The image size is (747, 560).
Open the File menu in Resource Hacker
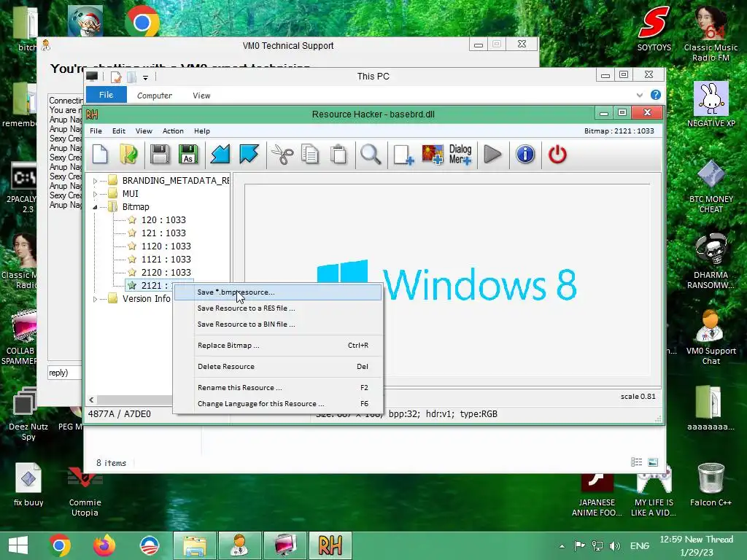pos(96,131)
